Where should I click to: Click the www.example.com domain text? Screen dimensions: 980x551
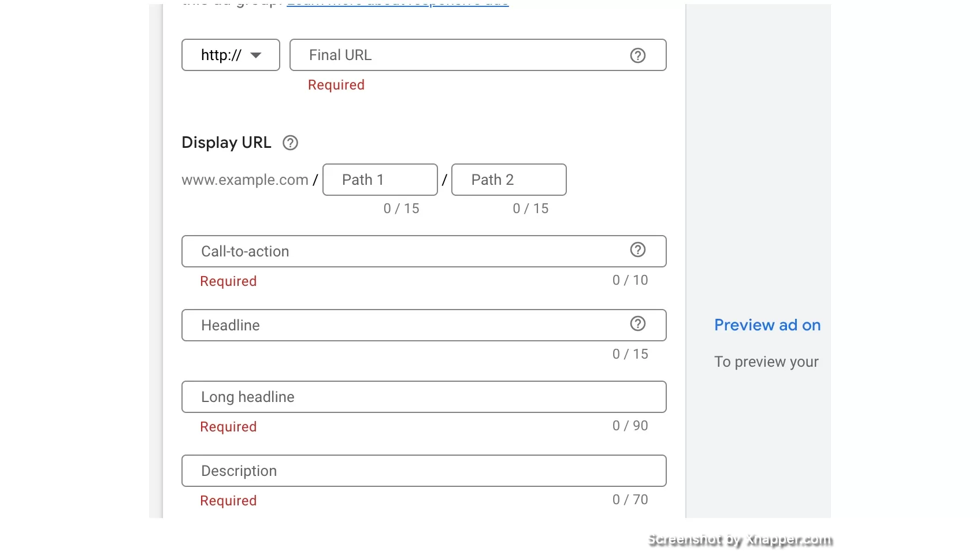pos(245,180)
